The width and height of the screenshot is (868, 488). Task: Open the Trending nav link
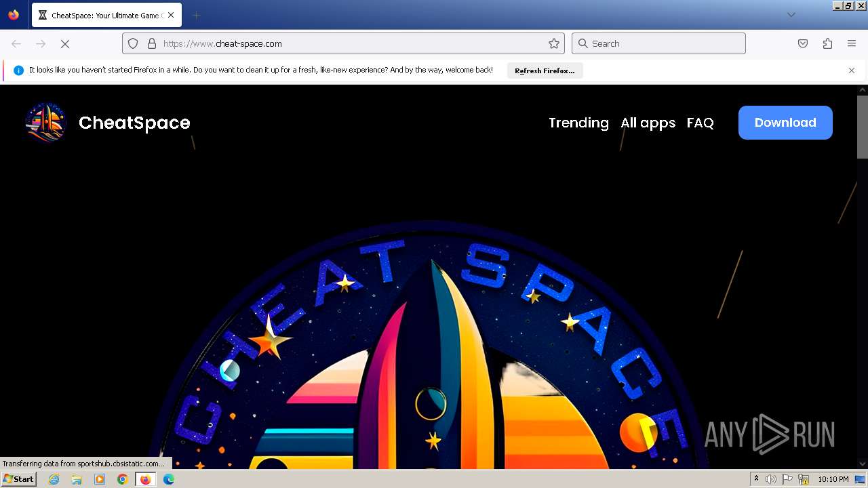point(578,123)
